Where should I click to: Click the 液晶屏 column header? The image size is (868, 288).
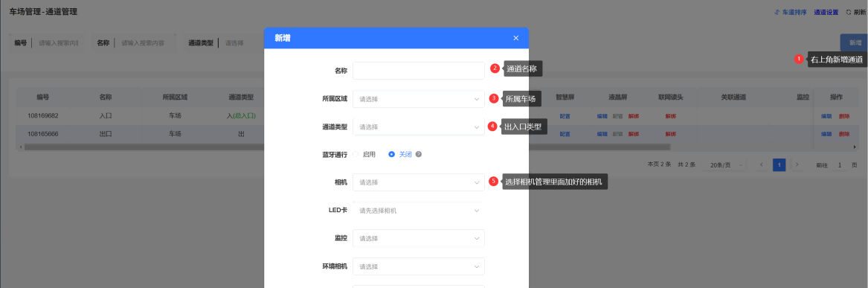pyautogui.click(x=618, y=97)
